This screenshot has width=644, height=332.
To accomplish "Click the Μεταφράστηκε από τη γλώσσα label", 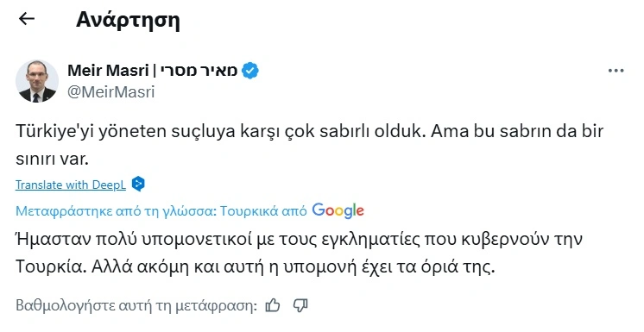I will 116,211.
